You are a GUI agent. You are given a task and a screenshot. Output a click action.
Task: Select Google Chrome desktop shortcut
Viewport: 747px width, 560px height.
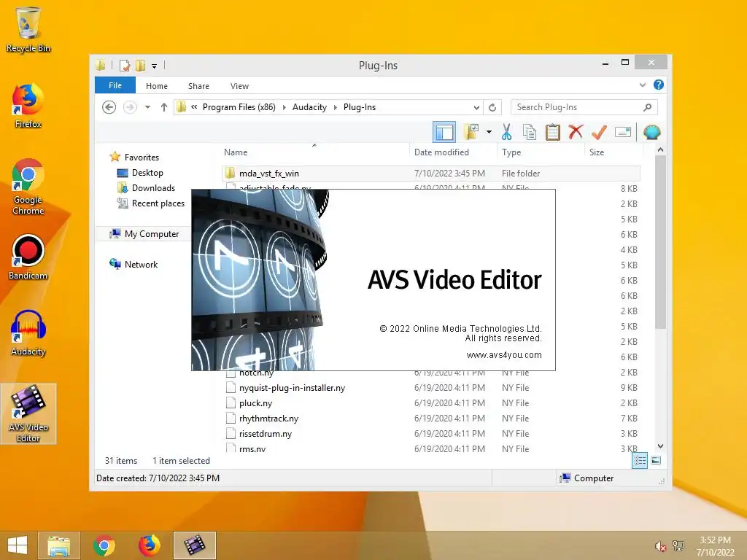coord(28,187)
